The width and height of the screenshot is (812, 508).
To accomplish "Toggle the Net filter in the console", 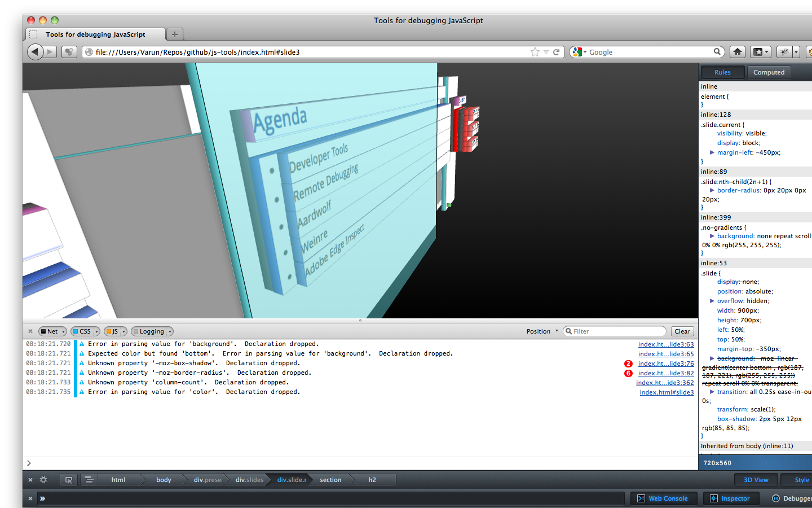I will pyautogui.click(x=52, y=331).
